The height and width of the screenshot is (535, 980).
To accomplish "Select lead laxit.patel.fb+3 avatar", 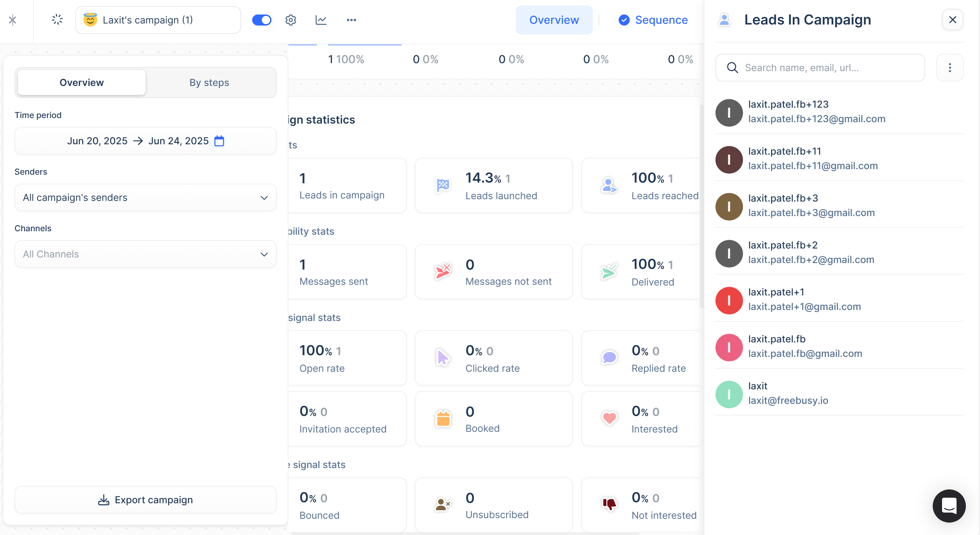I will coord(729,207).
